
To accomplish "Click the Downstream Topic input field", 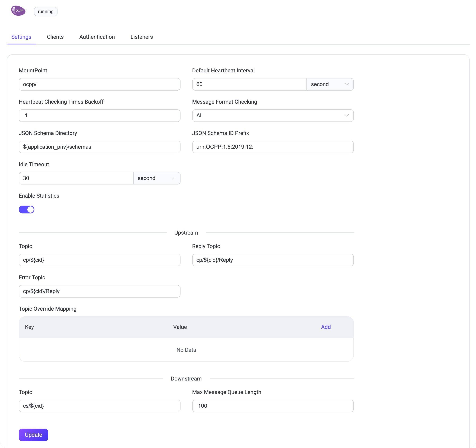I will 99,406.
